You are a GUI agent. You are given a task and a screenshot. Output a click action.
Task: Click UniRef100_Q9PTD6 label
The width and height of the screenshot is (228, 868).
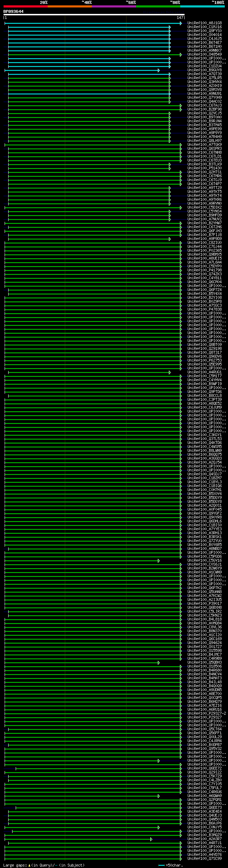(204, 392)
